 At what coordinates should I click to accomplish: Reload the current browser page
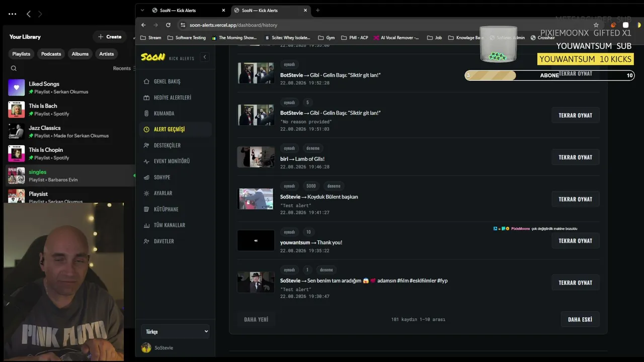tap(168, 25)
